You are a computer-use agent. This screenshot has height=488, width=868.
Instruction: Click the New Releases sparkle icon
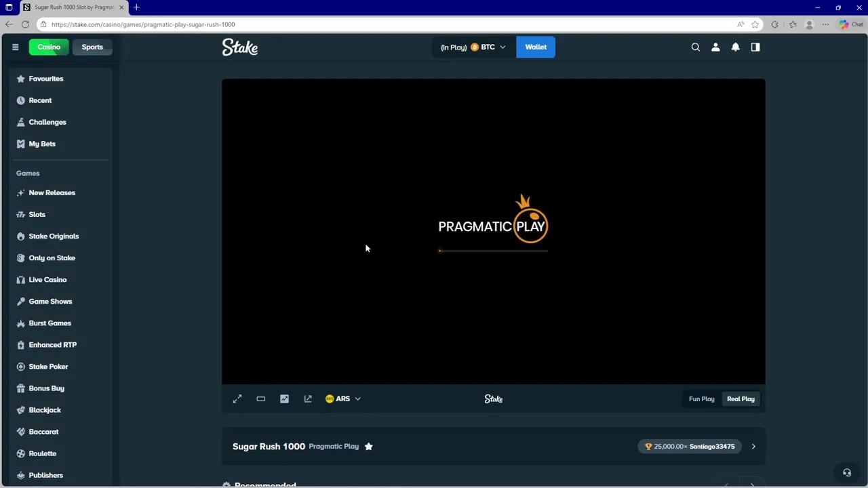point(20,192)
